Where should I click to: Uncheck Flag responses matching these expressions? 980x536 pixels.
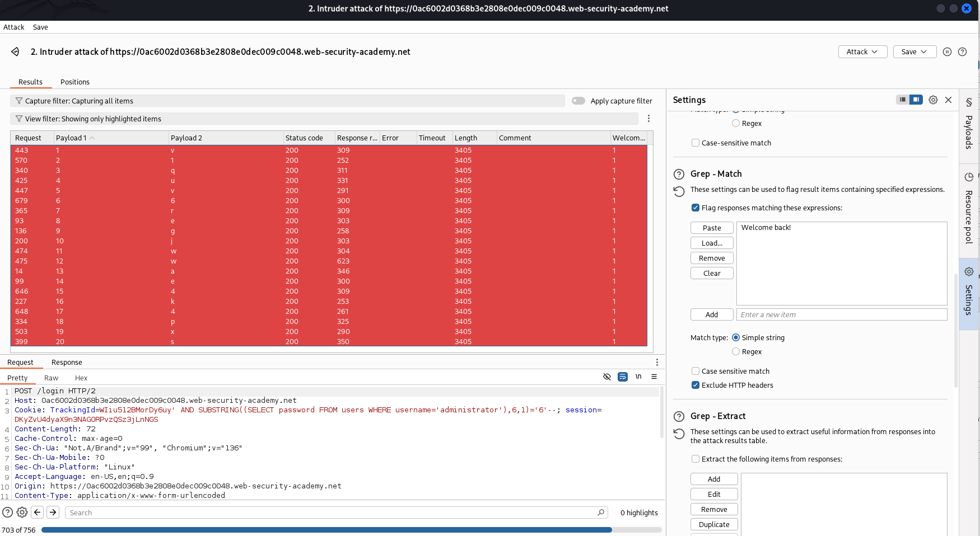pyautogui.click(x=696, y=208)
